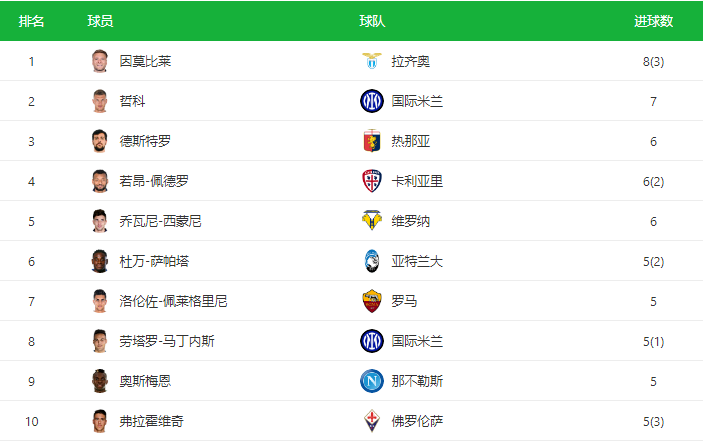Open player link 劳塔罗-马丁内斯
This screenshot has width=703, height=441.
tap(167, 341)
